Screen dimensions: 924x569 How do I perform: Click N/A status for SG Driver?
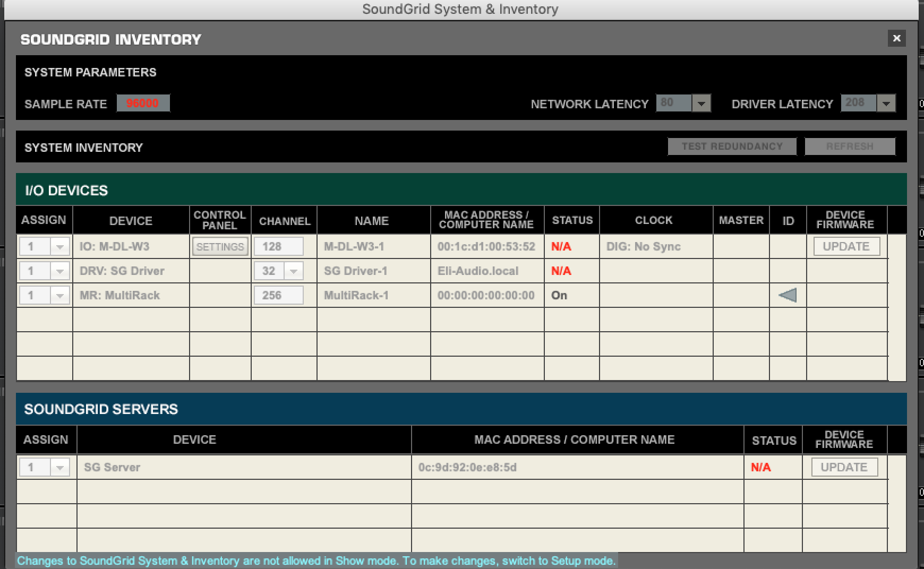tap(561, 271)
